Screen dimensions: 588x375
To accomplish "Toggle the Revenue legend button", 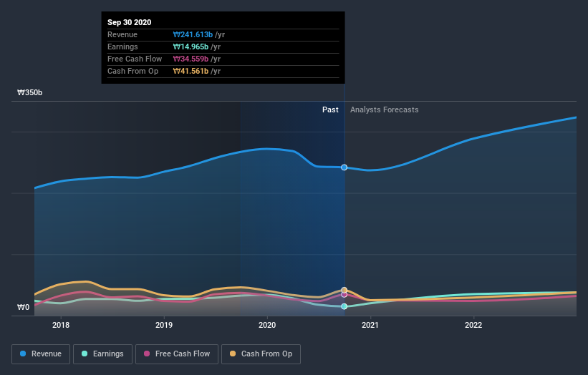I will coord(41,354).
